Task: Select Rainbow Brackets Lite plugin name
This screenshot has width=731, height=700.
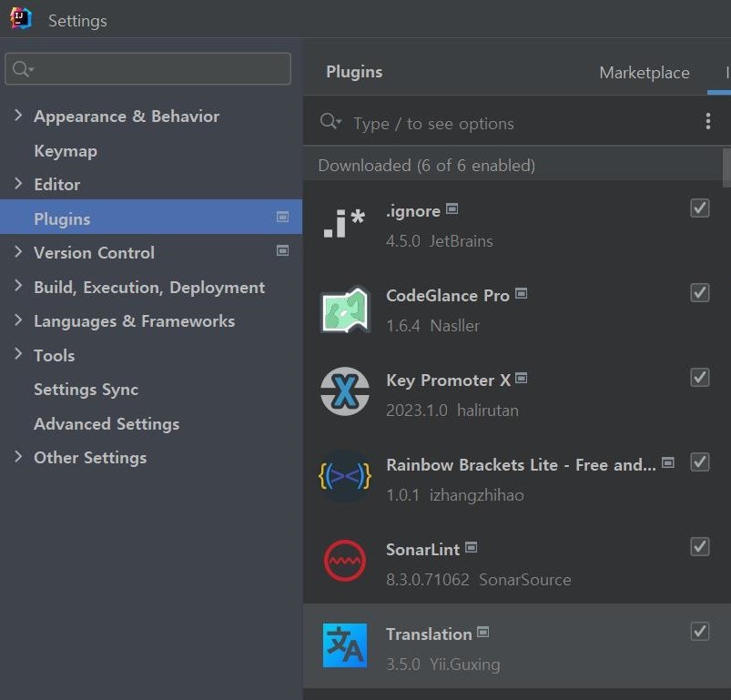Action: click(x=521, y=464)
